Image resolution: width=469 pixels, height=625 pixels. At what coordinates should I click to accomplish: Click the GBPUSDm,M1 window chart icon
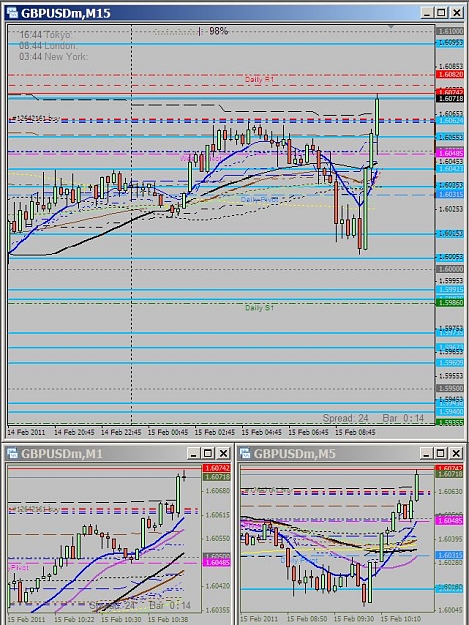[x=12, y=453]
